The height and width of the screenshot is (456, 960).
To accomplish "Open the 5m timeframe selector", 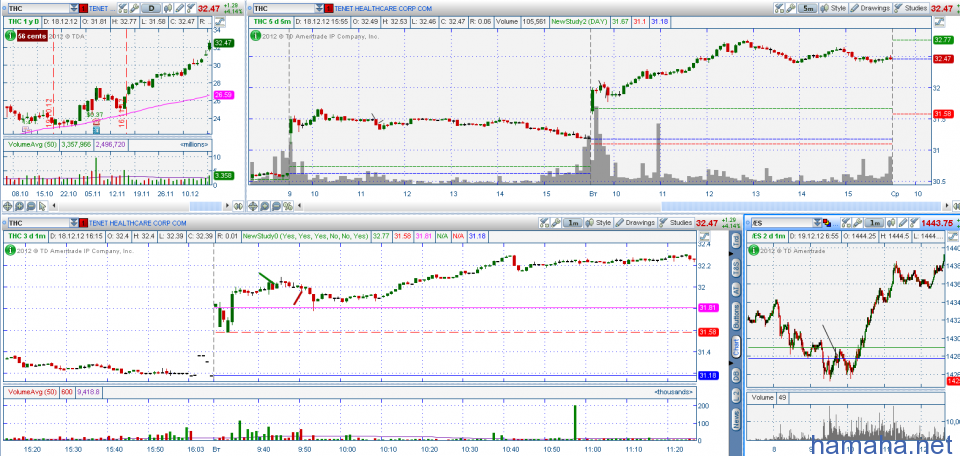I will point(808,9).
